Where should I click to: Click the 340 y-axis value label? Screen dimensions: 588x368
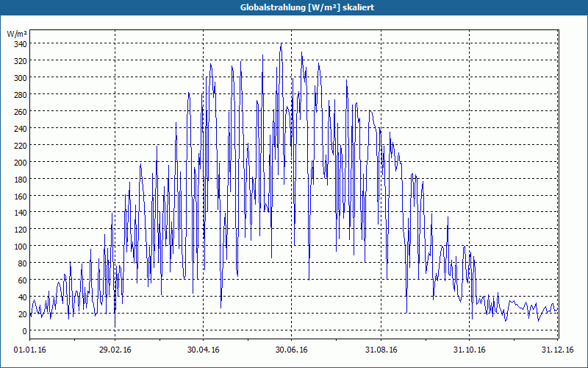click(x=21, y=44)
